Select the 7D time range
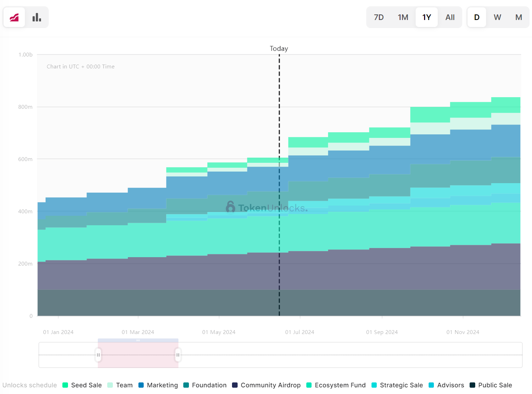This screenshot has width=532, height=394. 378,17
